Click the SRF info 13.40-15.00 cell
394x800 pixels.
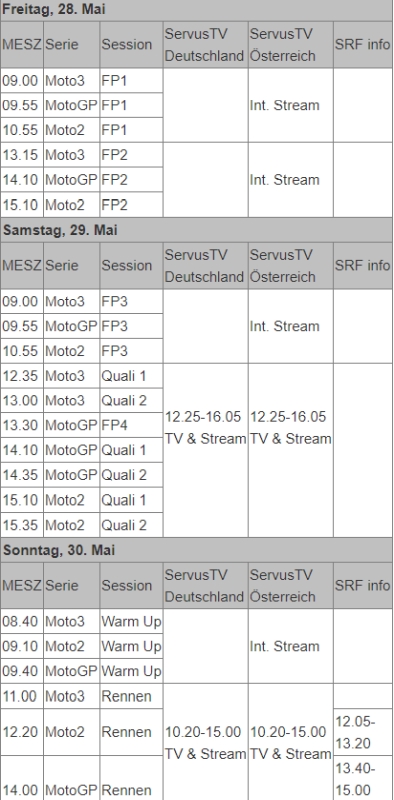363,779
